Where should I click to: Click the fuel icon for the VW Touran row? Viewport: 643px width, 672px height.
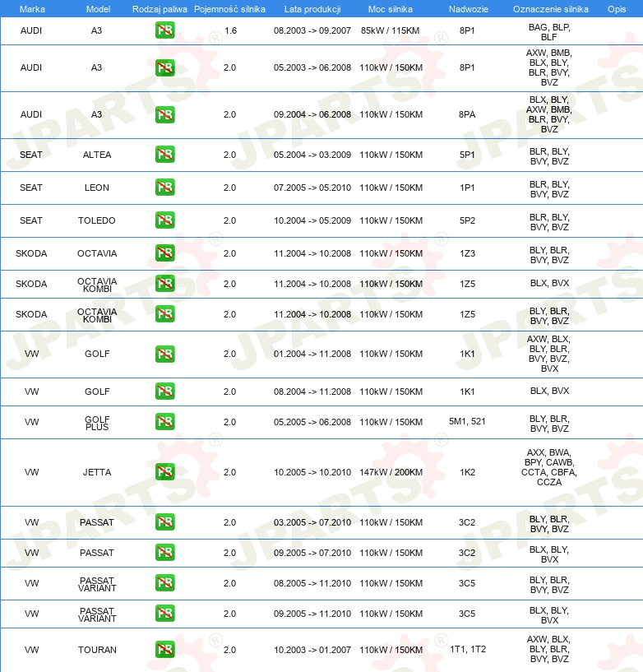tap(165, 649)
